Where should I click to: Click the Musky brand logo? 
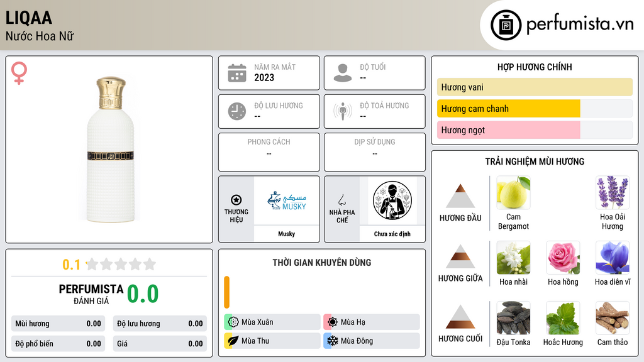[286, 200]
